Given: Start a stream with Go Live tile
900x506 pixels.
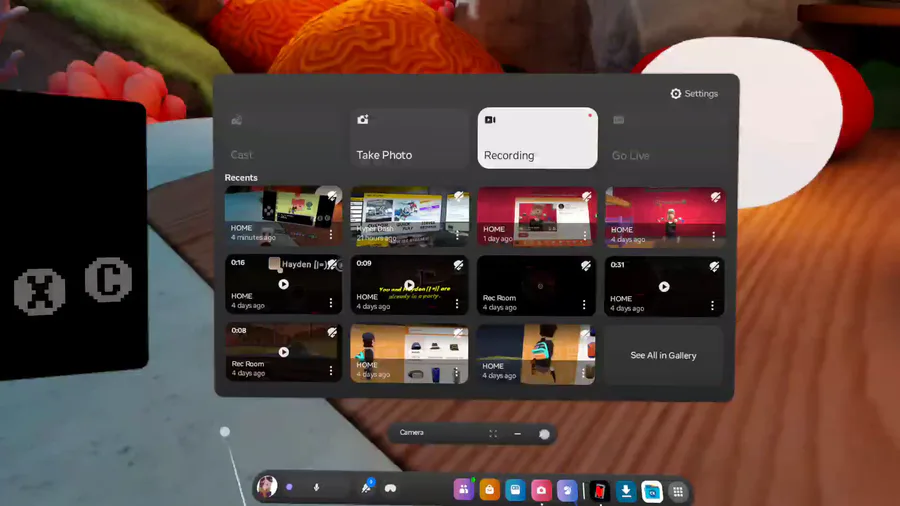Looking at the screenshot, I should [665, 138].
